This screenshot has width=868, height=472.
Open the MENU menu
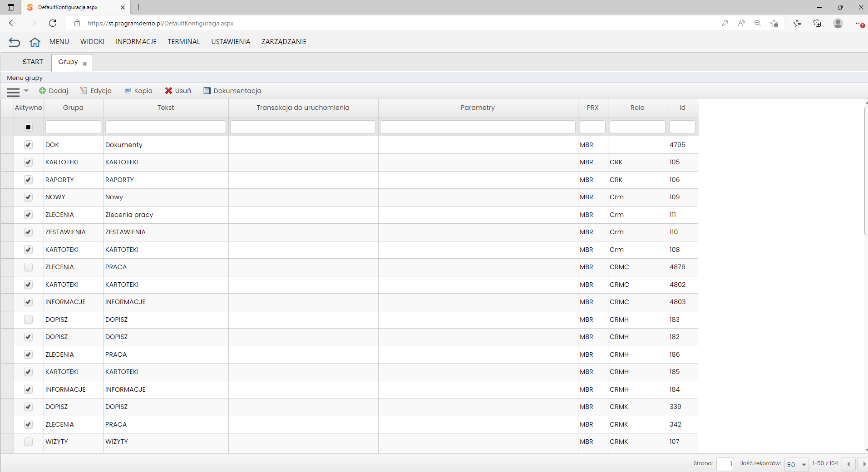(59, 42)
